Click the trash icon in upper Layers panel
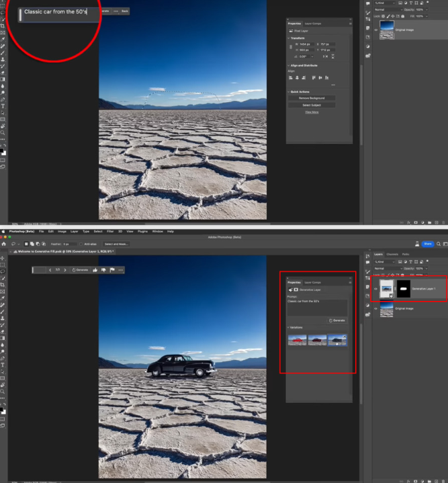The width and height of the screenshot is (448, 483). pyautogui.click(x=443, y=222)
